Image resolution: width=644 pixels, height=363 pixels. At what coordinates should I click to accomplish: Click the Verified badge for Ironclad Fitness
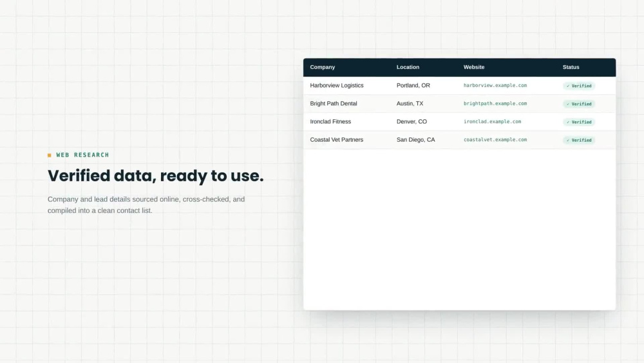pyautogui.click(x=579, y=122)
